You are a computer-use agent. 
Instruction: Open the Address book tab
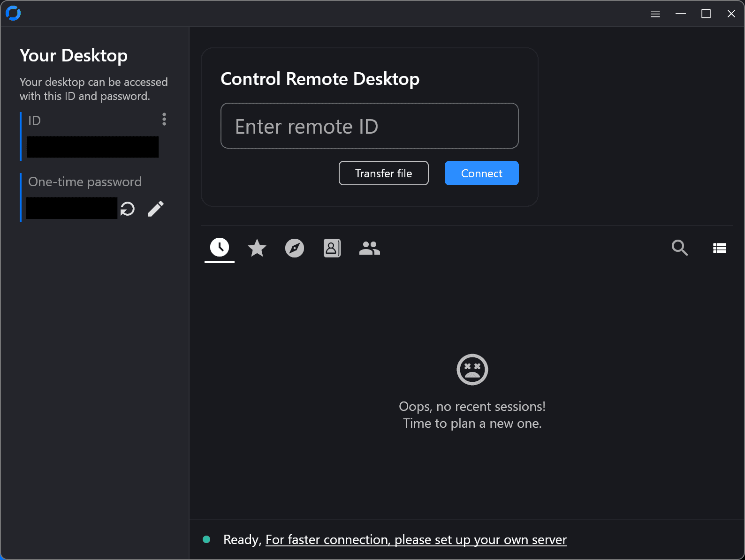332,248
